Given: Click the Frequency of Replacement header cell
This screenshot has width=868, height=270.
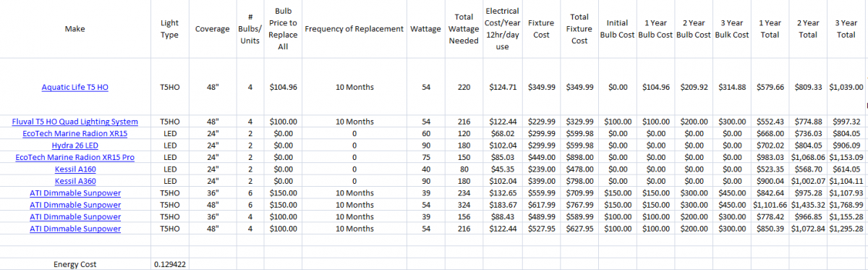Looking at the screenshot, I should point(354,29).
